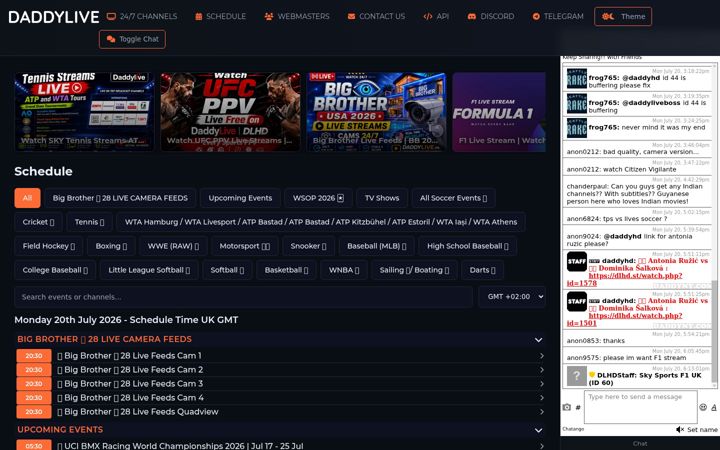
Task: Filter schedule by Motorsport
Action: click(245, 246)
